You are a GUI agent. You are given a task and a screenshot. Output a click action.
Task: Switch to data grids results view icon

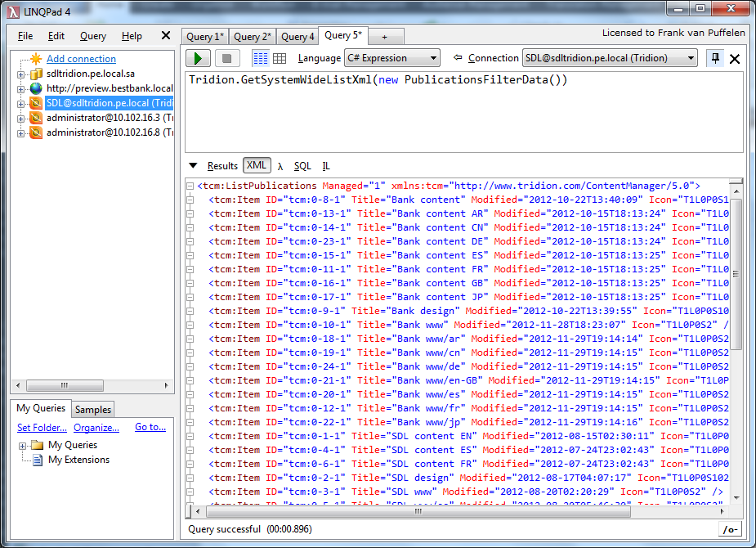[280, 58]
